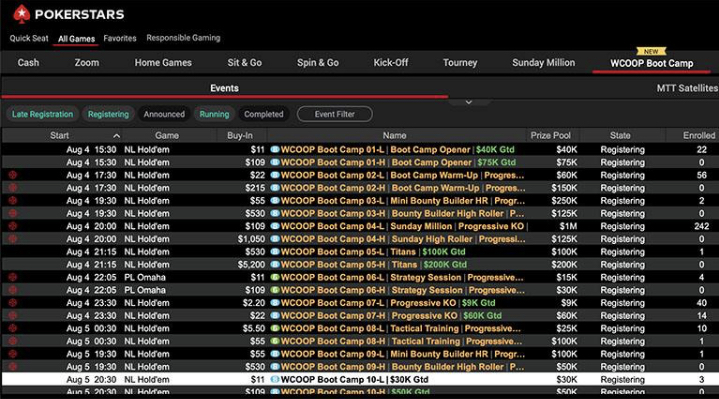Click the '$5,200' buy-in cell
The image size is (719, 399).
tap(251, 265)
